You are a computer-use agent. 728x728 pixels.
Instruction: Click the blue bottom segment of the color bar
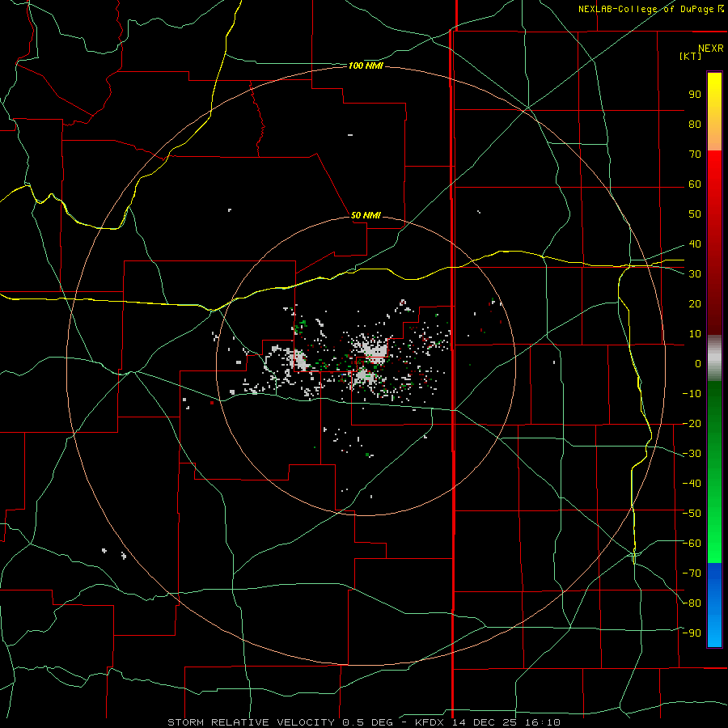coord(714,605)
